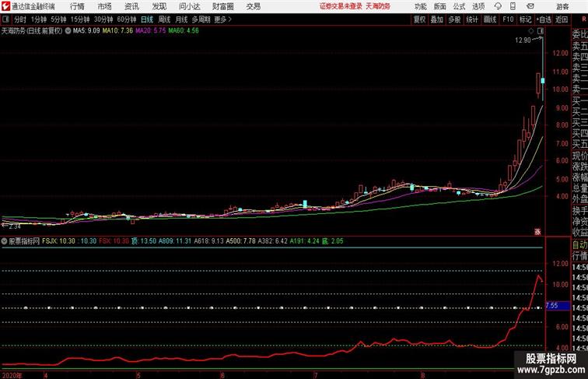The height and width of the screenshot is (379, 588).
Task: Click the 底: 2.05 indicator value
Action: pos(332,241)
